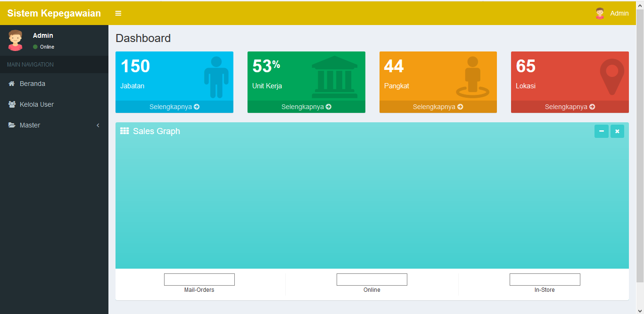Toggle the sidebar with the hamburger icon
This screenshot has width=644, height=314.
tap(118, 13)
